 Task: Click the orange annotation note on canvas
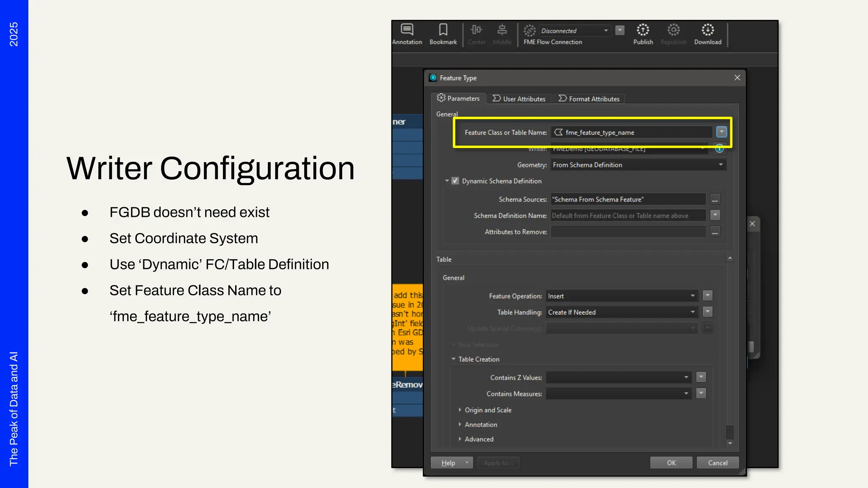(408, 327)
